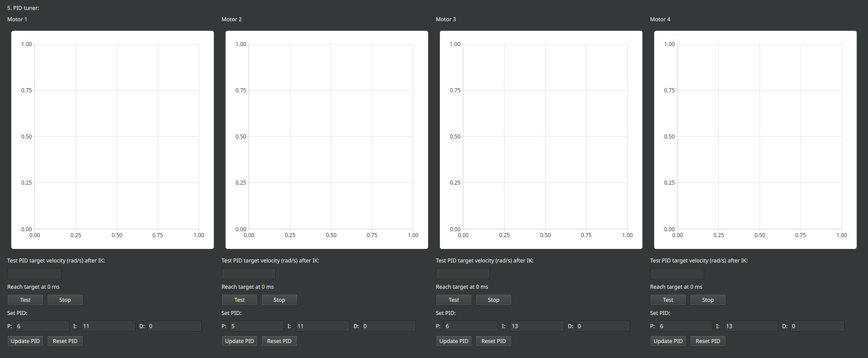The image size is (868, 358).
Task: Click Motor 1 'Set PID:' label
Action: [17, 313]
